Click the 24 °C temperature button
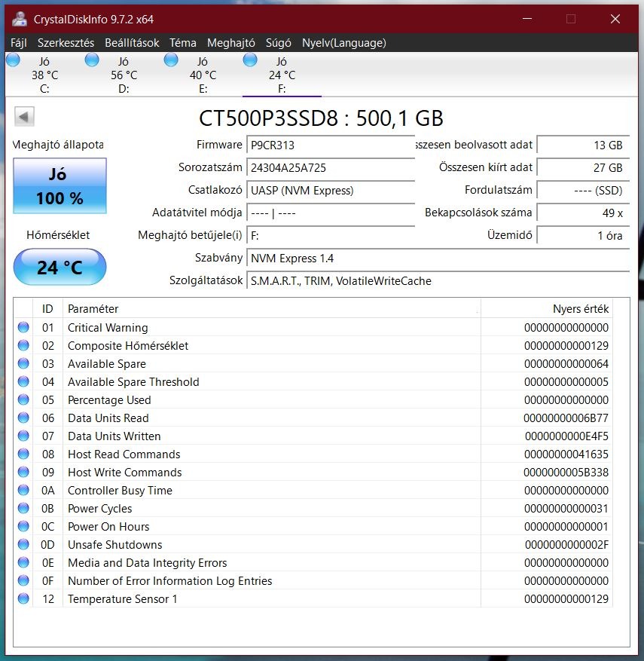Viewport: 644px width, 661px height. (60, 267)
